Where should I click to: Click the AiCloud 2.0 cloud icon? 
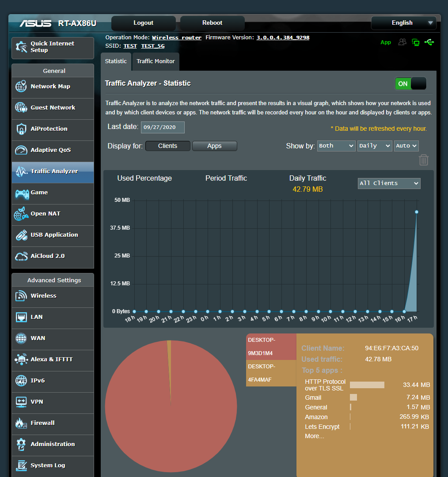click(20, 257)
